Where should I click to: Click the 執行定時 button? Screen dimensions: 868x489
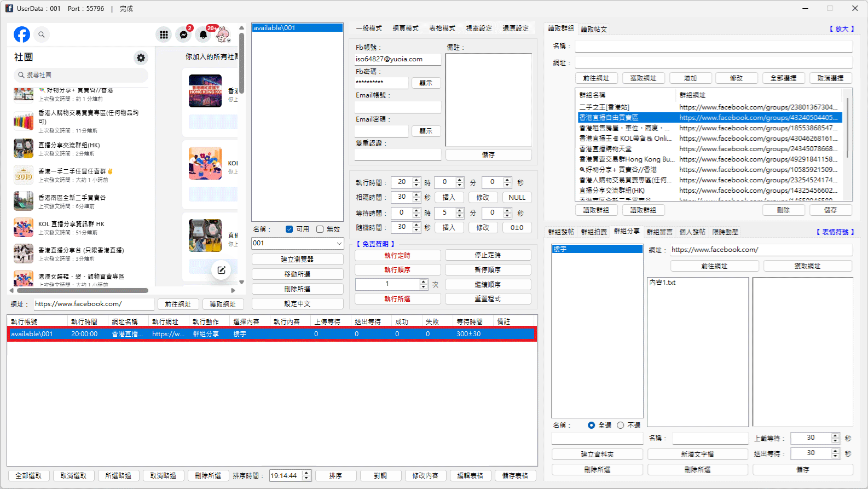click(397, 255)
